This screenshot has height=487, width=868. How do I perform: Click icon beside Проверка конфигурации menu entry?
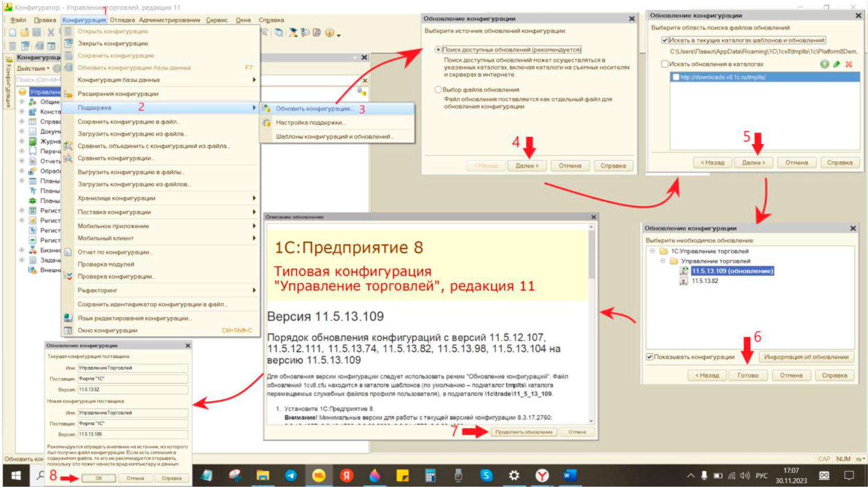pos(68,276)
